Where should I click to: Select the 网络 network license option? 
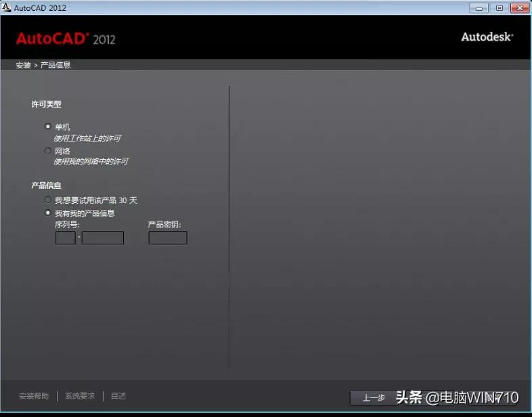pos(48,150)
